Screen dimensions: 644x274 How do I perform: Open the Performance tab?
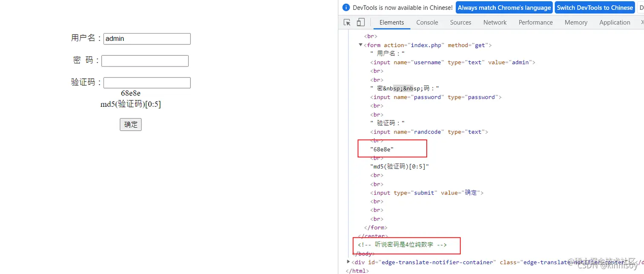coord(535,23)
